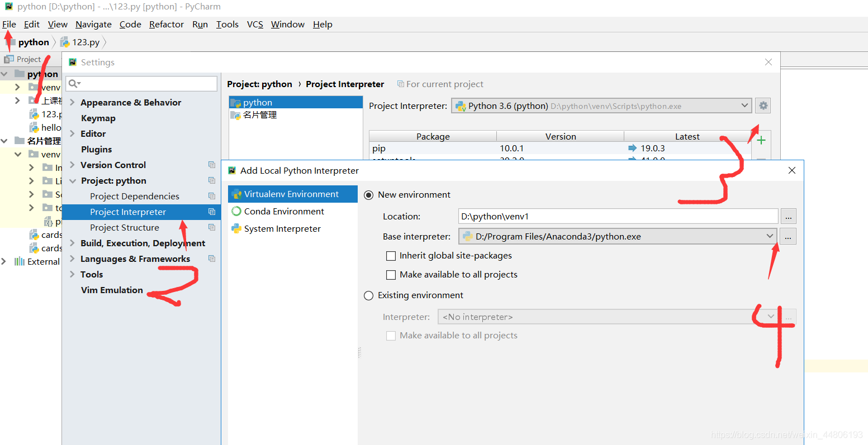The image size is (868, 445).
Task: Enable Inherit global site-packages
Action: 391,256
